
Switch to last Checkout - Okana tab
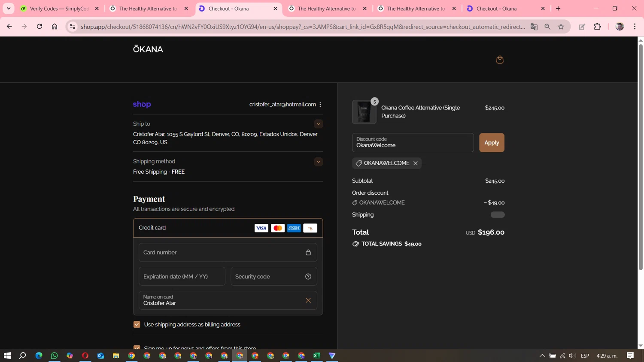click(506, 9)
